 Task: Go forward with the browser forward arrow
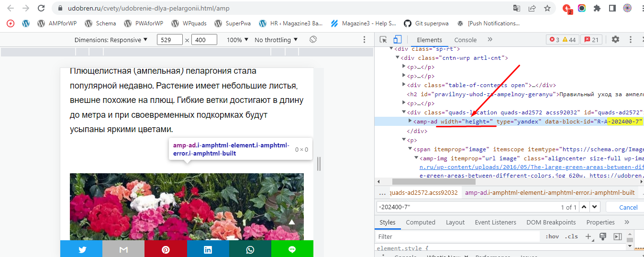[x=26, y=8]
